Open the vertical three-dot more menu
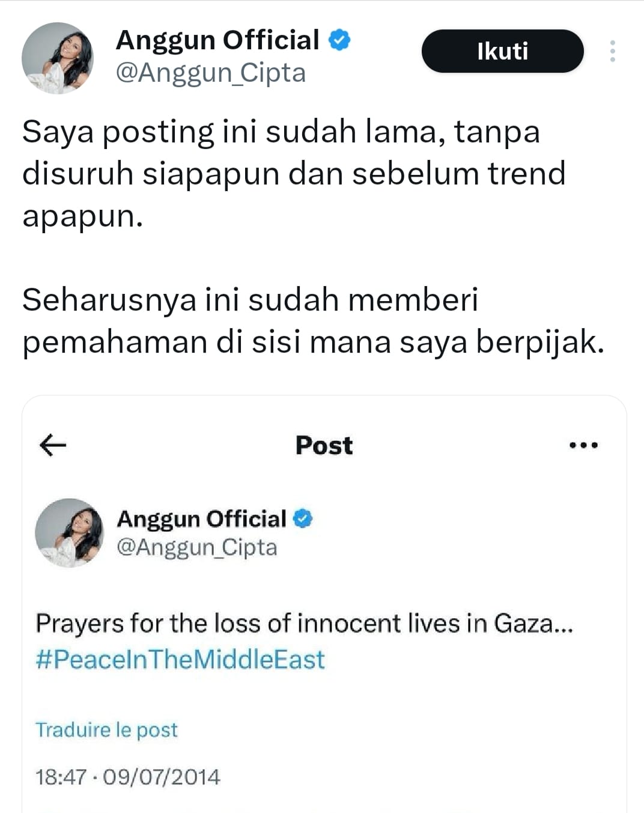Screen dimensions: 644x813 (612, 51)
